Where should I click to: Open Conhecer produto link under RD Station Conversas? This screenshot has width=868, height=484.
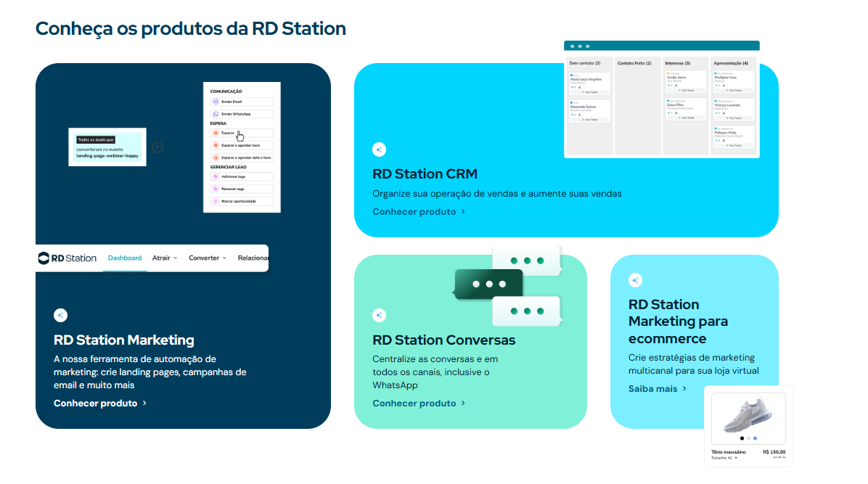click(x=419, y=403)
